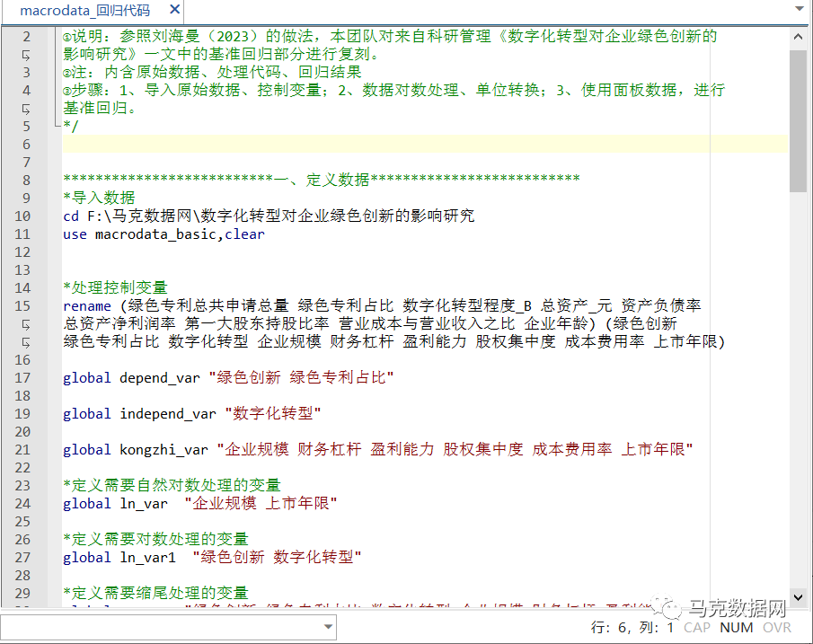Click the scrollbar up arrow
813x644 pixels.
tap(799, 34)
